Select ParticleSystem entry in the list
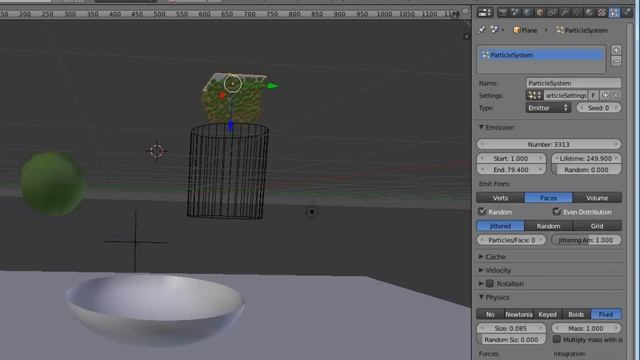This screenshot has width=640, height=360. pyautogui.click(x=541, y=55)
